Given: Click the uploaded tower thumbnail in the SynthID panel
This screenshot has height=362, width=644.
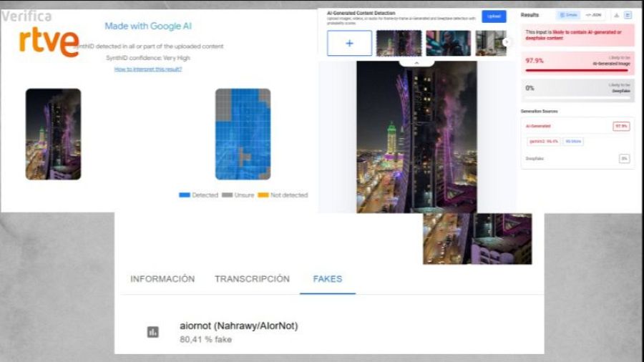Looking at the screenshot, I should 54,134.
